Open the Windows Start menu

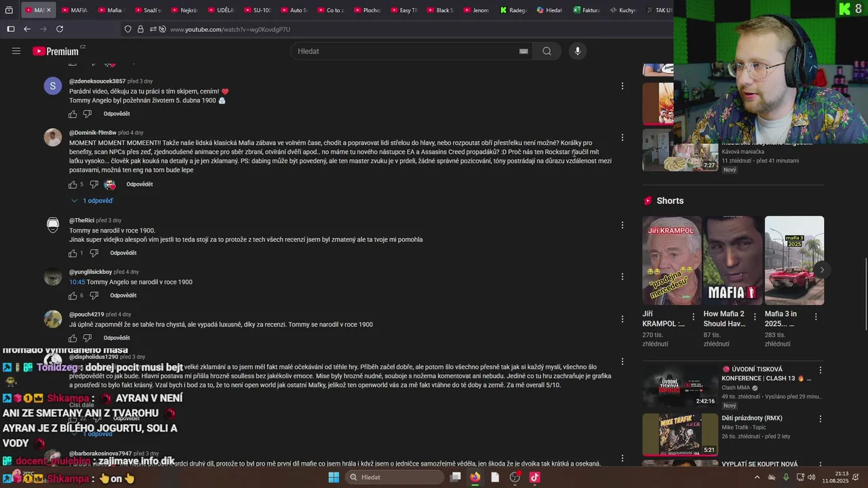pos(334,477)
